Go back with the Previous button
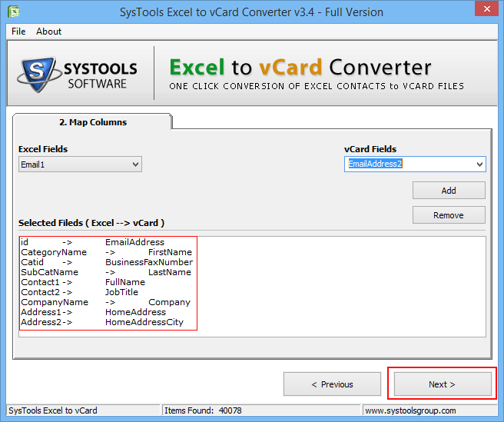Image resolution: width=504 pixels, height=422 pixels. (332, 384)
